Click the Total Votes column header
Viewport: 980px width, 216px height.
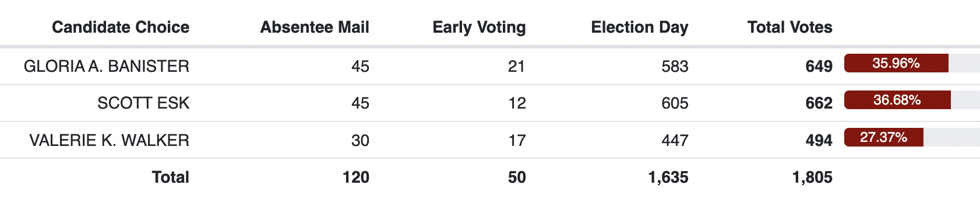(x=790, y=27)
